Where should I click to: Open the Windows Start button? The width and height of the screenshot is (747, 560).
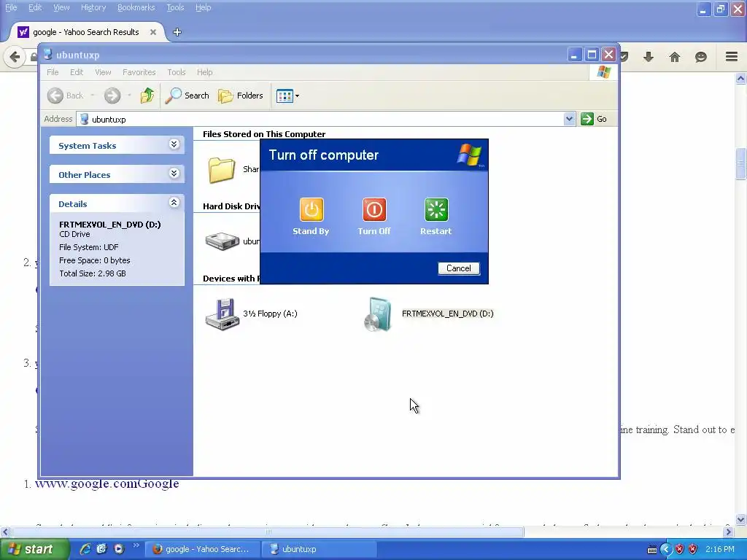(x=34, y=550)
